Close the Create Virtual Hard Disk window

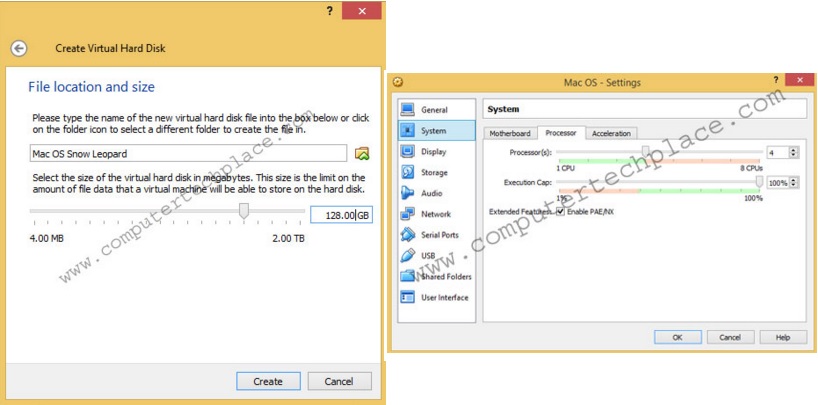tap(362, 11)
